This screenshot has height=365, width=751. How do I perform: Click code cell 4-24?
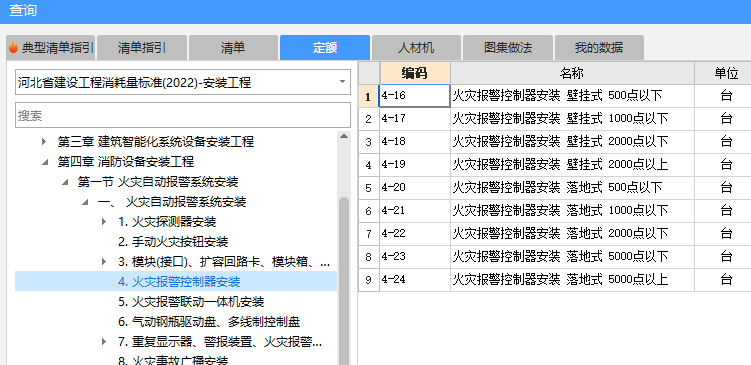click(x=415, y=280)
